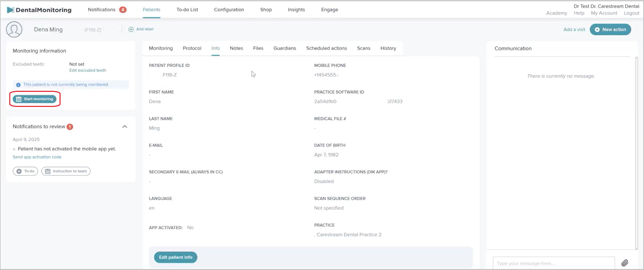Click the patient avatar icon
644x270 pixels.
click(14, 30)
